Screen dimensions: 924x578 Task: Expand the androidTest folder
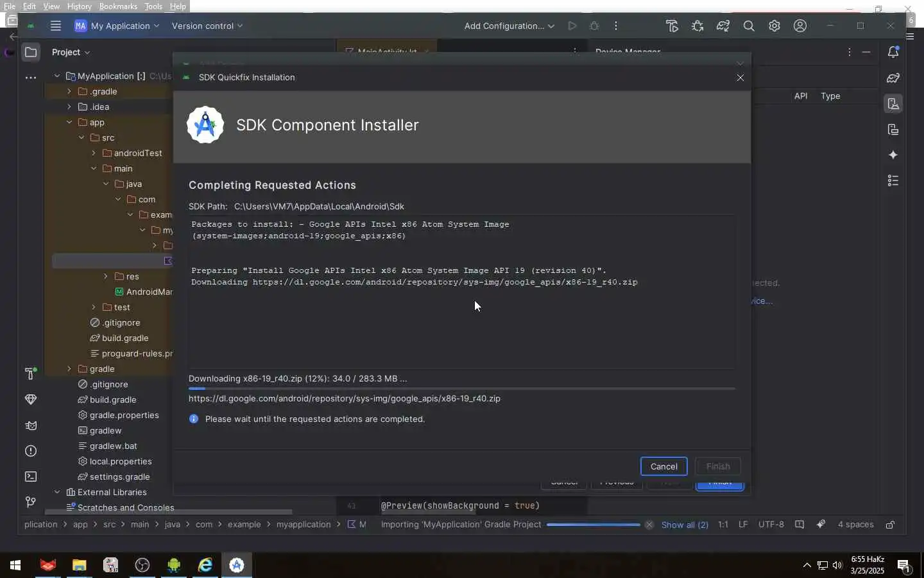[94, 153]
